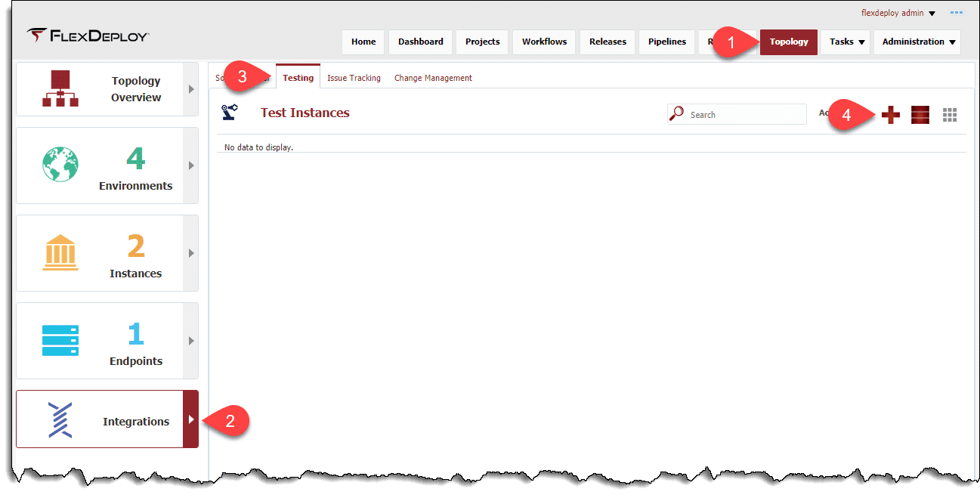Click the Test Instances robot arm icon
The height and width of the screenshot is (501, 980).
(x=230, y=113)
